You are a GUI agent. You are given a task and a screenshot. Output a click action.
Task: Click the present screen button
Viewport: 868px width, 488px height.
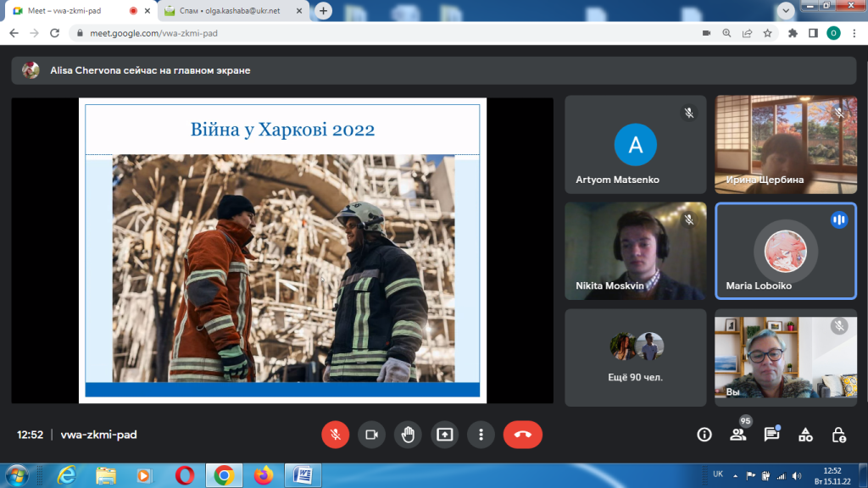tap(444, 435)
